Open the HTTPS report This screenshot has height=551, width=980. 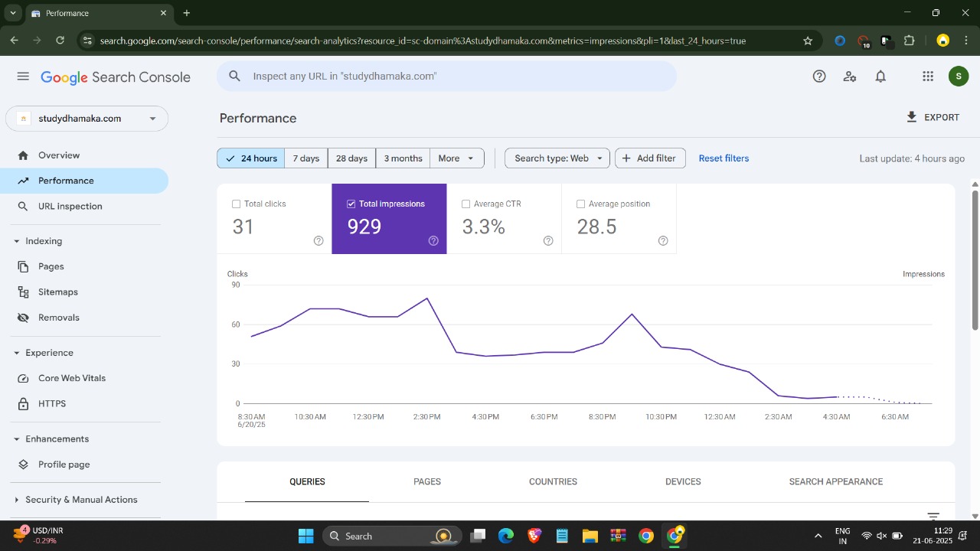click(84, 404)
